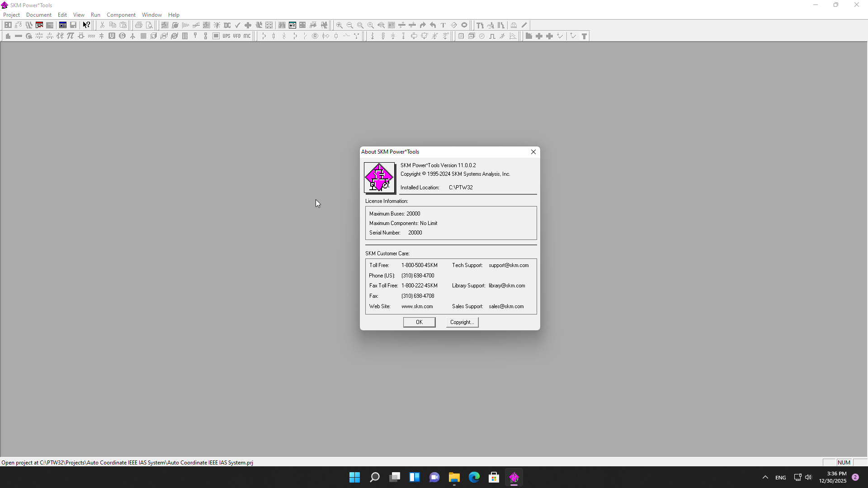Click the Zoom In magnifier icon
The width and height of the screenshot is (868, 488).
[x=340, y=25]
